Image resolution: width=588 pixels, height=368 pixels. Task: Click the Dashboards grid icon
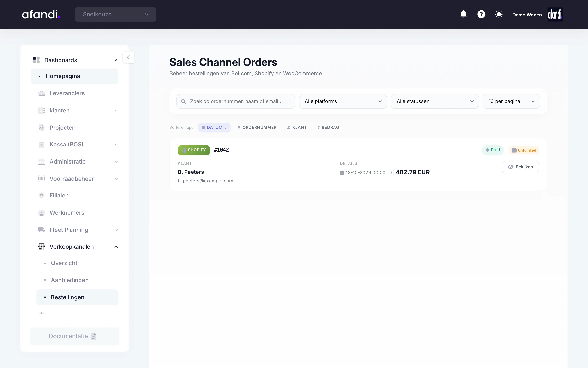(36, 60)
